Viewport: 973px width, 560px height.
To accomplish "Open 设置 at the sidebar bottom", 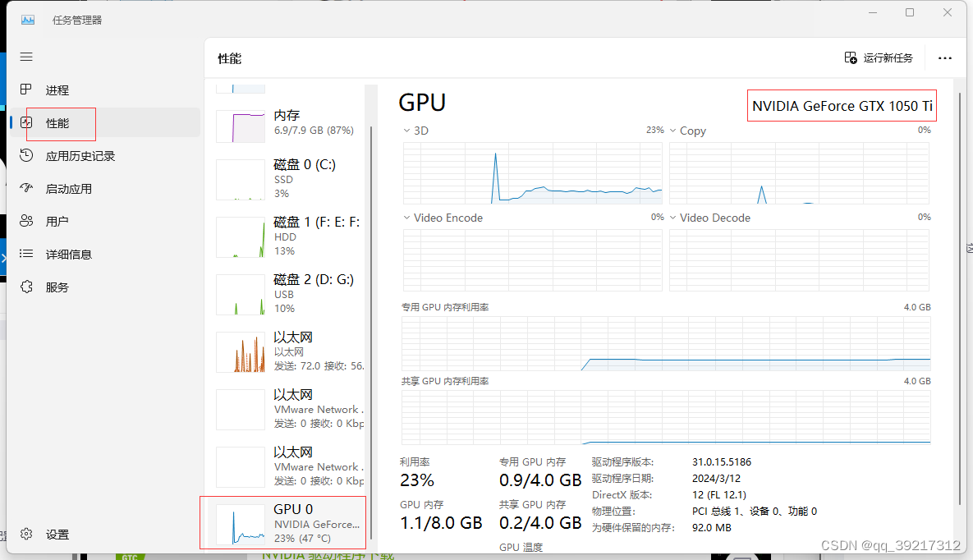I will click(105, 534).
